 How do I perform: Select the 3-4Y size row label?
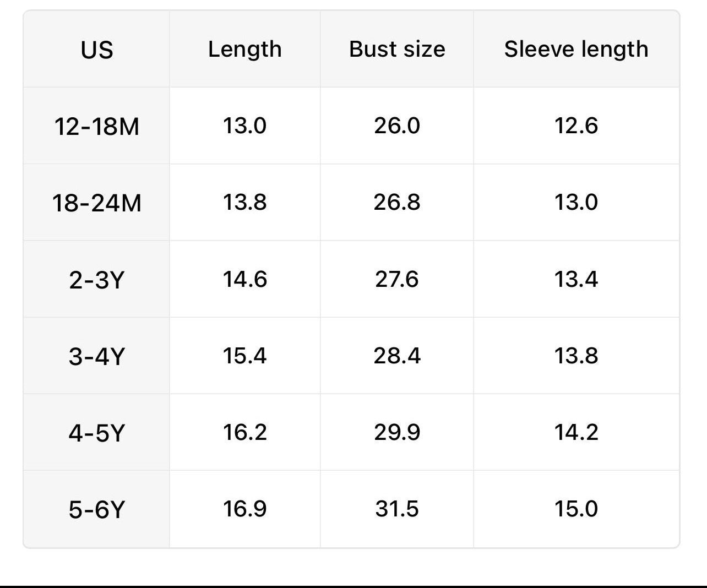click(97, 356)
